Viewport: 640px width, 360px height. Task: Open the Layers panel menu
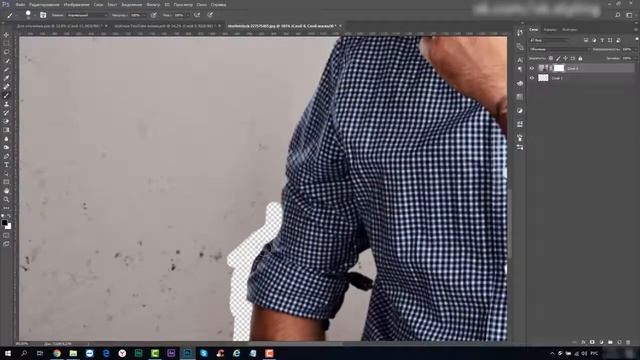[x=636, y=30]
